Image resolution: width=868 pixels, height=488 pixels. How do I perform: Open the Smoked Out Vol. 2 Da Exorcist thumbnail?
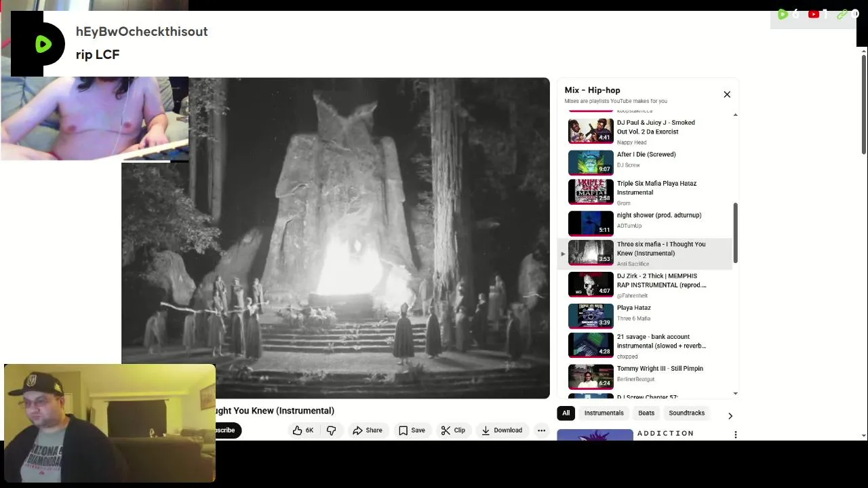tap(591, 131)
